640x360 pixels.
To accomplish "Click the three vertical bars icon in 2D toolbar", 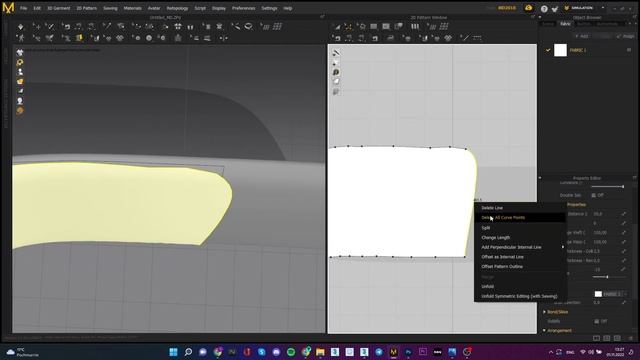I will pos(415,27).
